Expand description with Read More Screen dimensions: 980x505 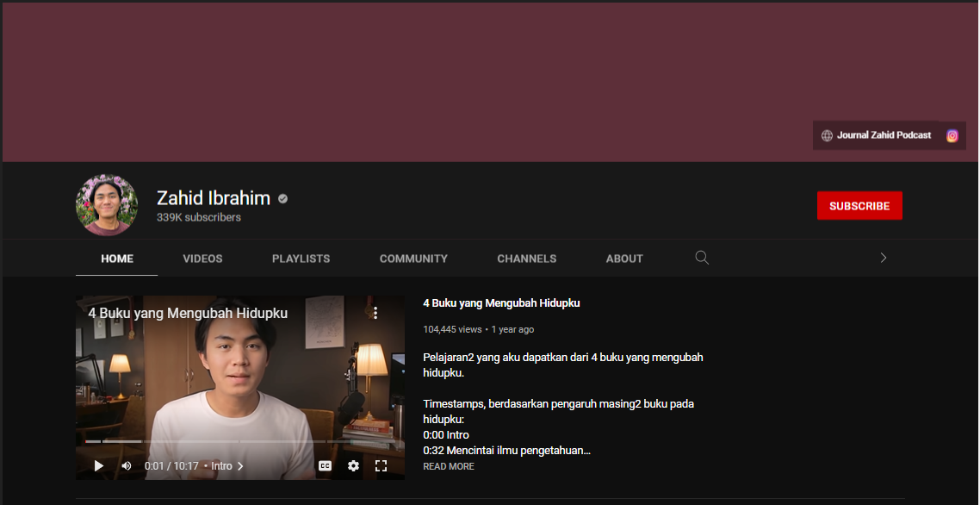click(448, 466)
